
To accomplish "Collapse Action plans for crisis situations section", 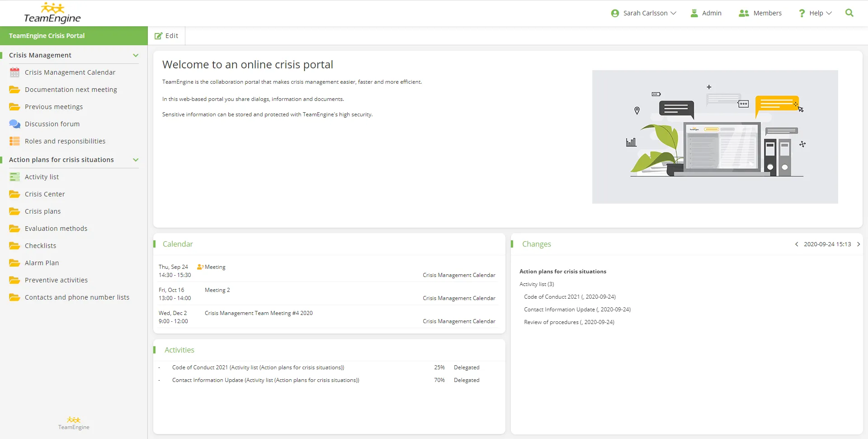I will click(136, 160).
